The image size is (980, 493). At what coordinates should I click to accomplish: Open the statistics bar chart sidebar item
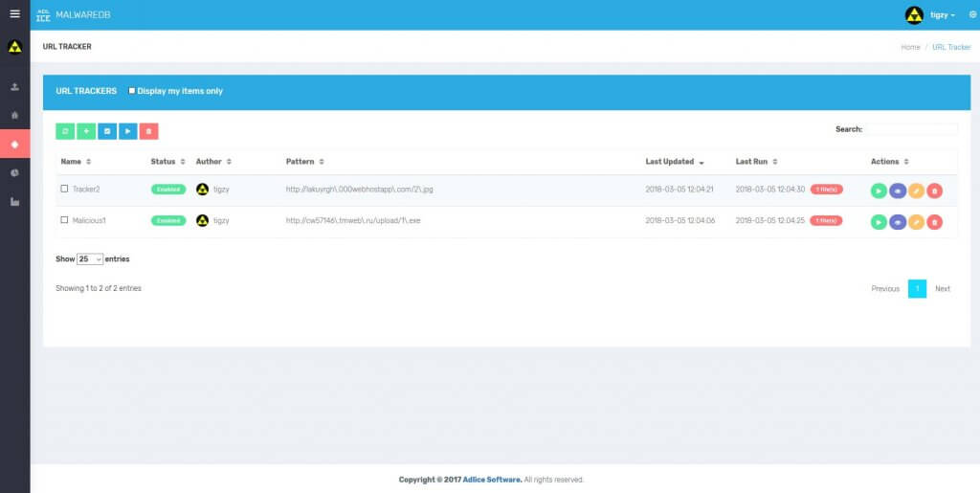[x=14, y=202]
